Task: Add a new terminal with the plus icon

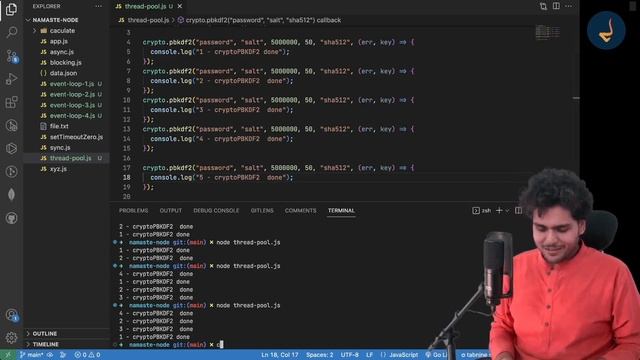Action: tap(499, 211)
